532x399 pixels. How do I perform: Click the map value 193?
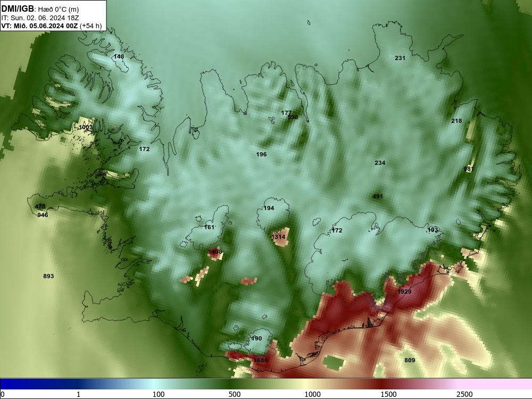point(433,230)
